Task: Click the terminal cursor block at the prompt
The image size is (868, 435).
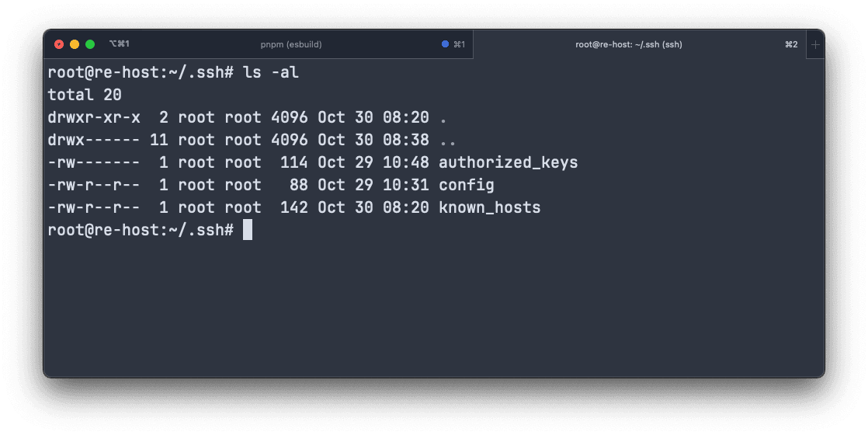Action: coord(248,229)
